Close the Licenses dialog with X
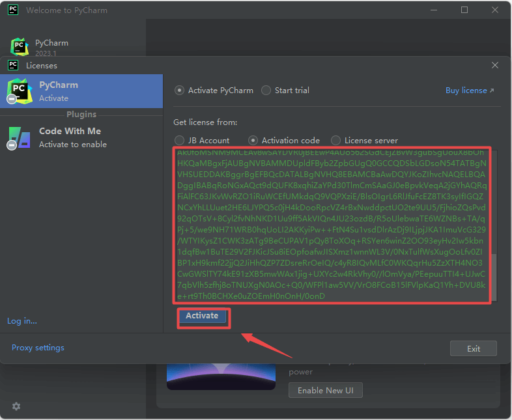The width and height of the screenshot is (512, 420). click(x=495, y=65)
